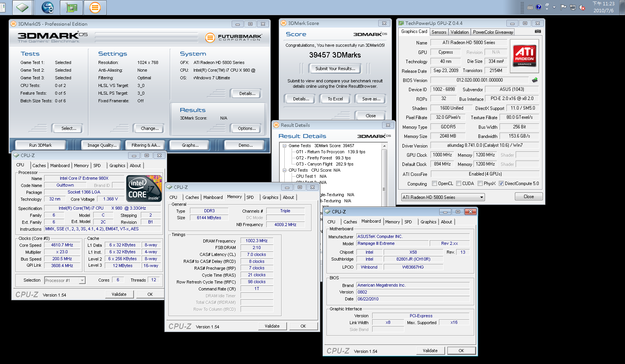Open the Processor #1 selection dropdown
The width and height of the screenshot is (625, 364).
tap(64, 280)
